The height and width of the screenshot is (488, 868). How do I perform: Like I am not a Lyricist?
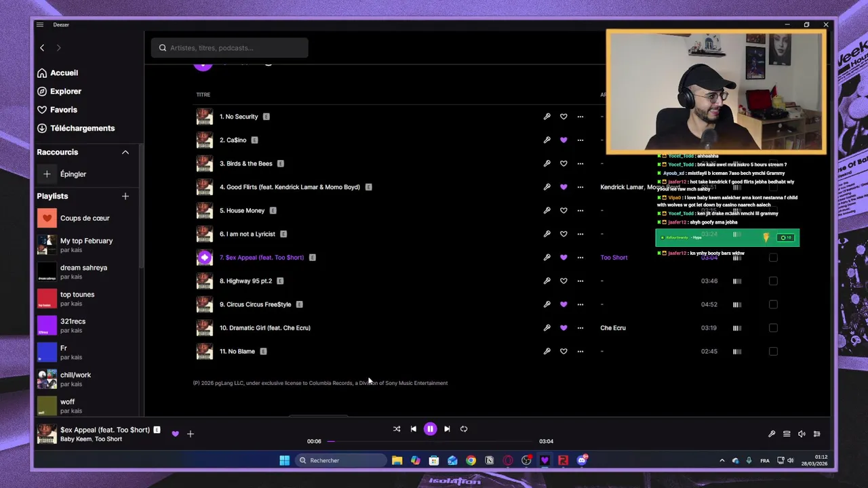pyautogui.click(x=564, y=234)
